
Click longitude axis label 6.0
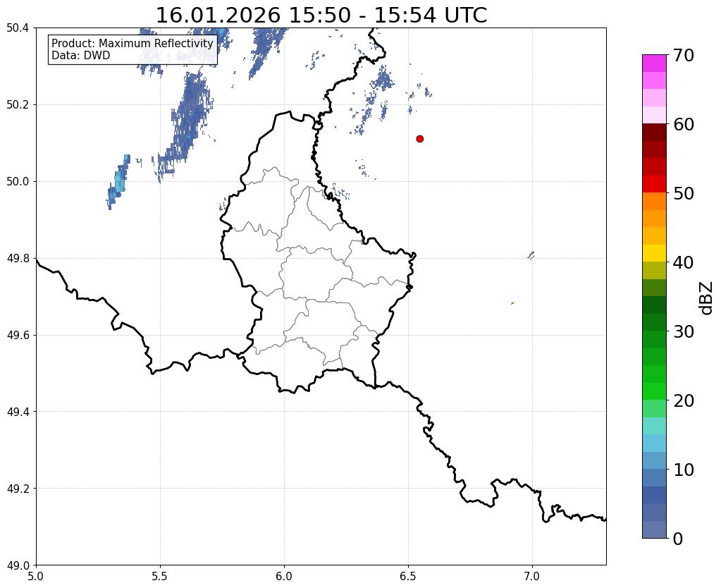284,577
